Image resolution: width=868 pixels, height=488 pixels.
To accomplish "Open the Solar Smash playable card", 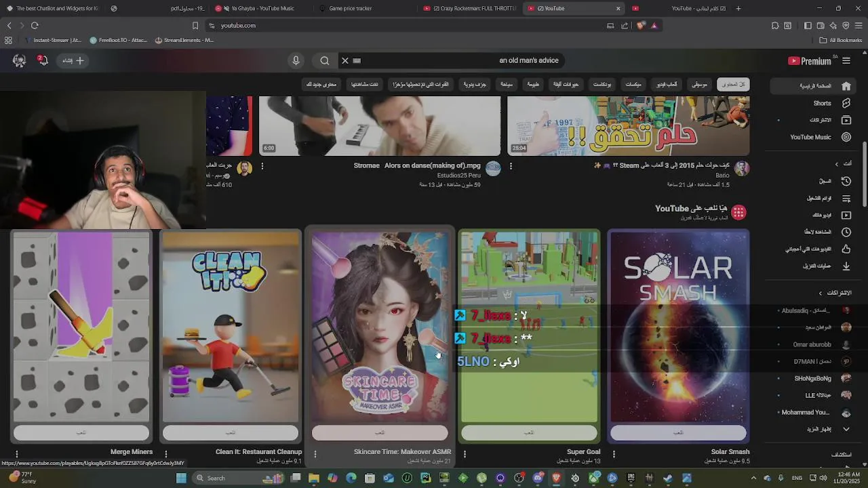I will [678, 327].
